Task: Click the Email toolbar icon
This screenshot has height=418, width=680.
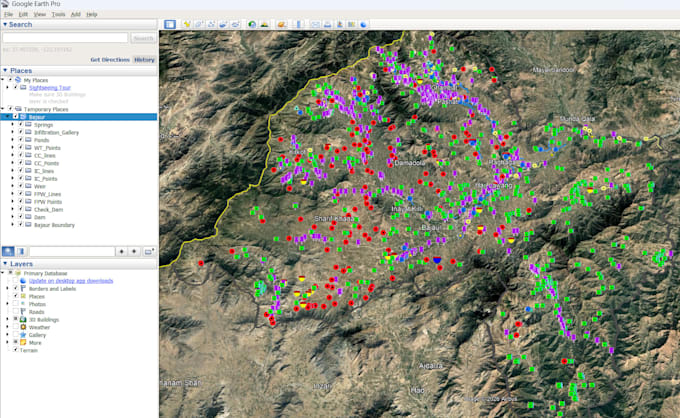Action: pos(315,24)
